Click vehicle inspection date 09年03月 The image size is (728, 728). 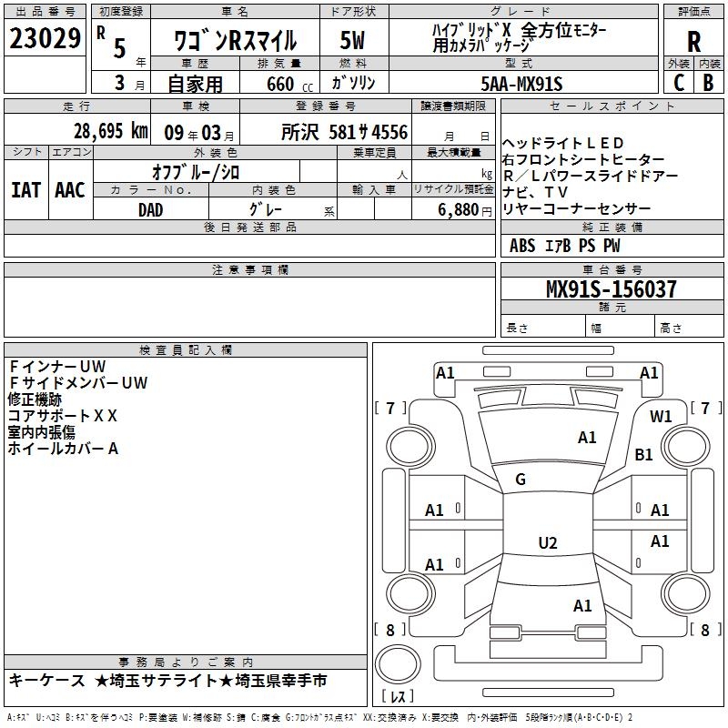click(198, 133)
